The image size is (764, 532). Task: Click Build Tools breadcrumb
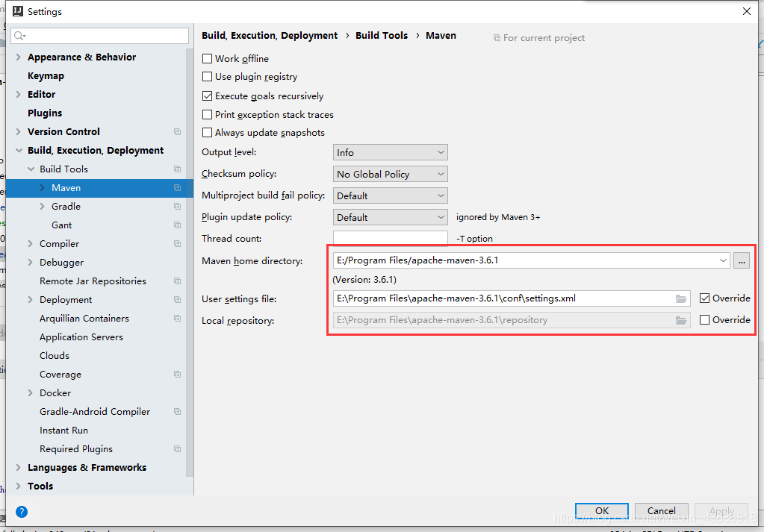[x=382, y=36]
